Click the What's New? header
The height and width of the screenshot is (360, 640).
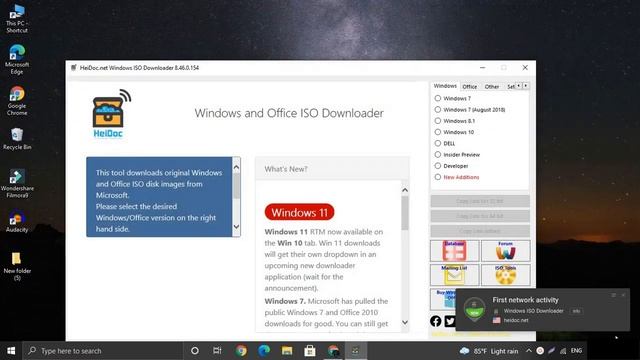[332, 169]
